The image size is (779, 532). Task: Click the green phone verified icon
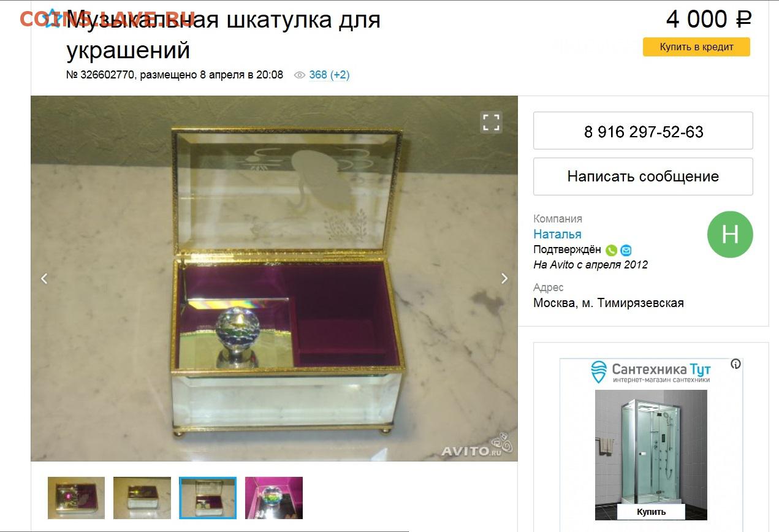[611, 250]
